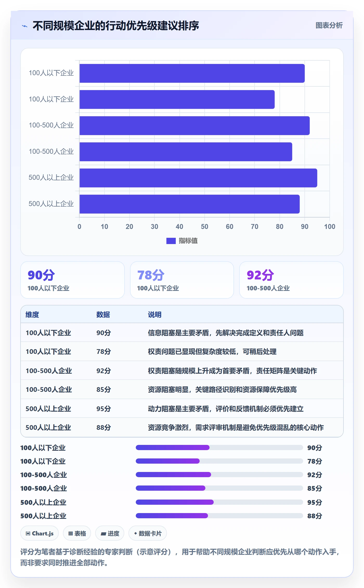
Task: Click the lightning icon beside the title
Action: [x=25, y=26]
